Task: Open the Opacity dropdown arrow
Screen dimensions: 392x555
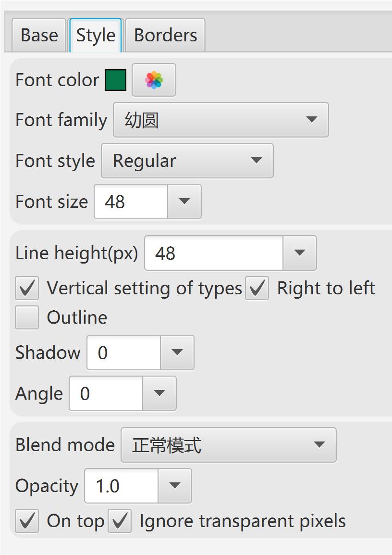Action: tap(175, 486)
